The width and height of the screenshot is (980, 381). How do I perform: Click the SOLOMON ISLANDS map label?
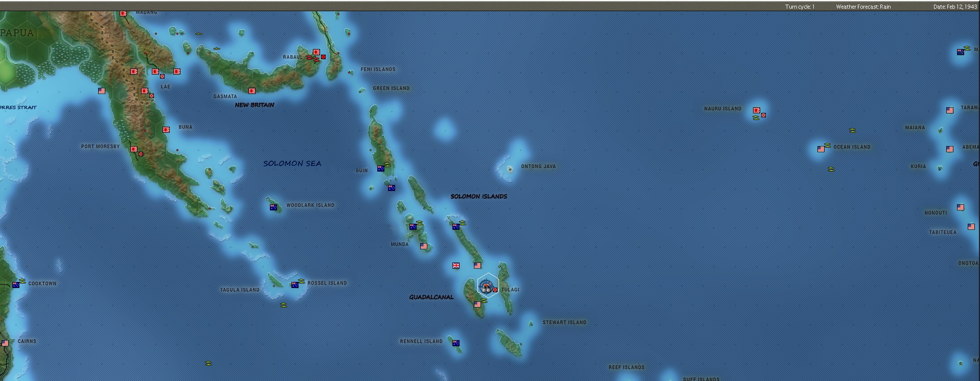(x=479, y=196)
